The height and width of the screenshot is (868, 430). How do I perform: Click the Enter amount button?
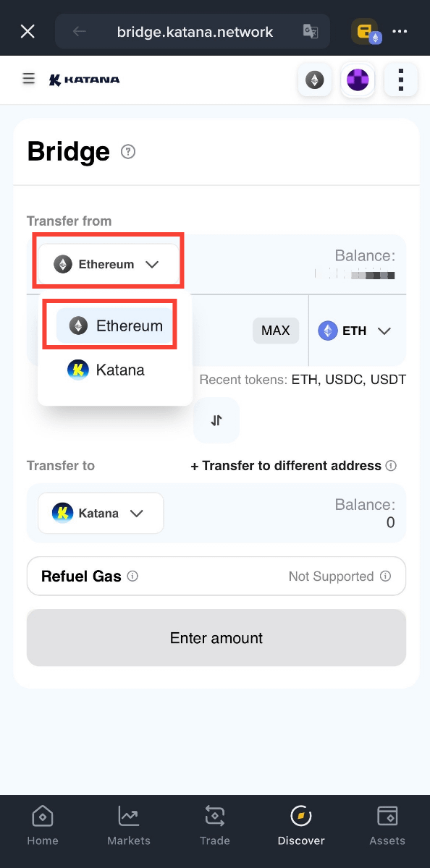(x=216, y=638)
